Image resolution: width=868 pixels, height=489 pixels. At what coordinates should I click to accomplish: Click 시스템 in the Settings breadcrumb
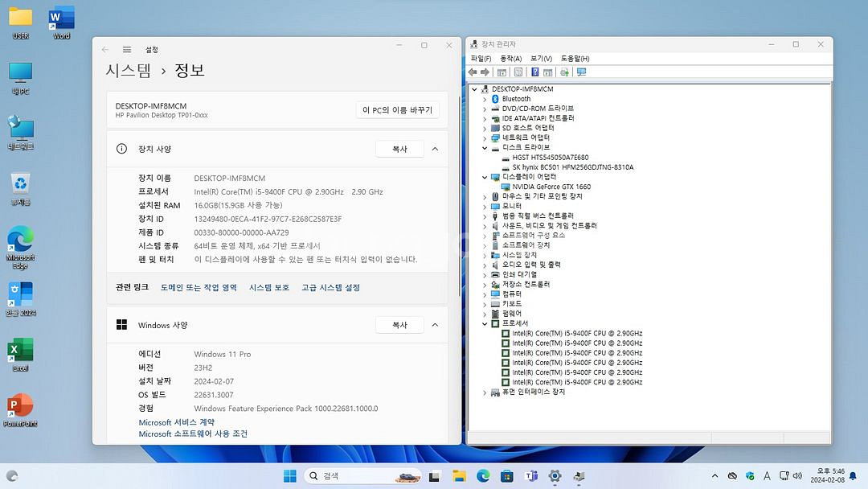[129, 70]
